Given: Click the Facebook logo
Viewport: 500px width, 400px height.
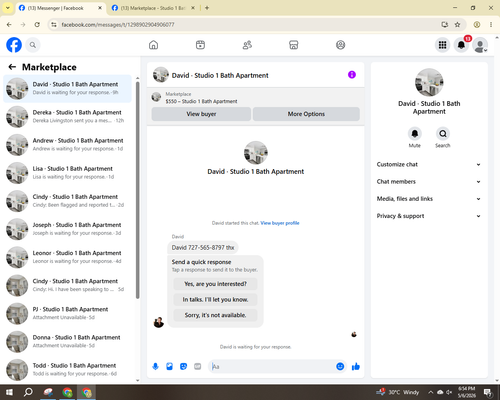Looking at the screenshot, I should point(14,45).
